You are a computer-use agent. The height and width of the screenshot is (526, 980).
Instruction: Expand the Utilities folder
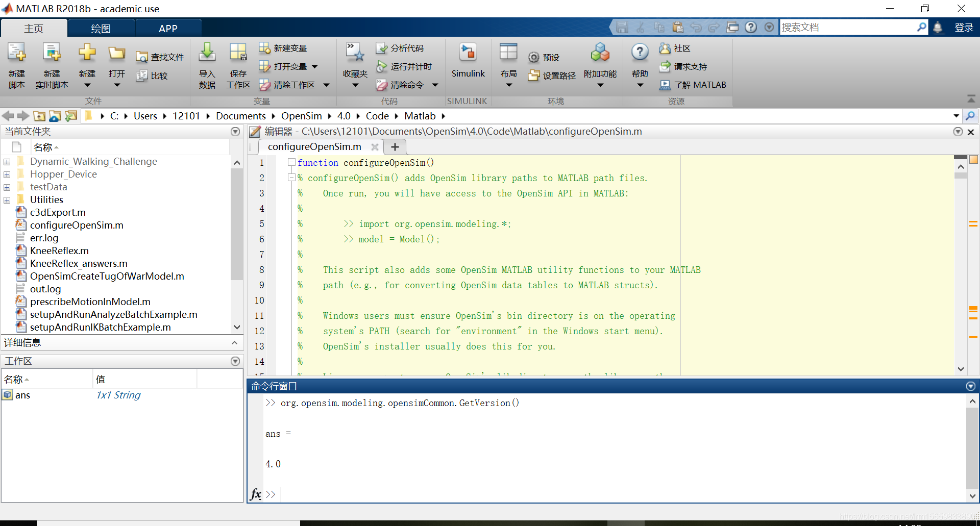pyautogui.click(x=7, y=200)
